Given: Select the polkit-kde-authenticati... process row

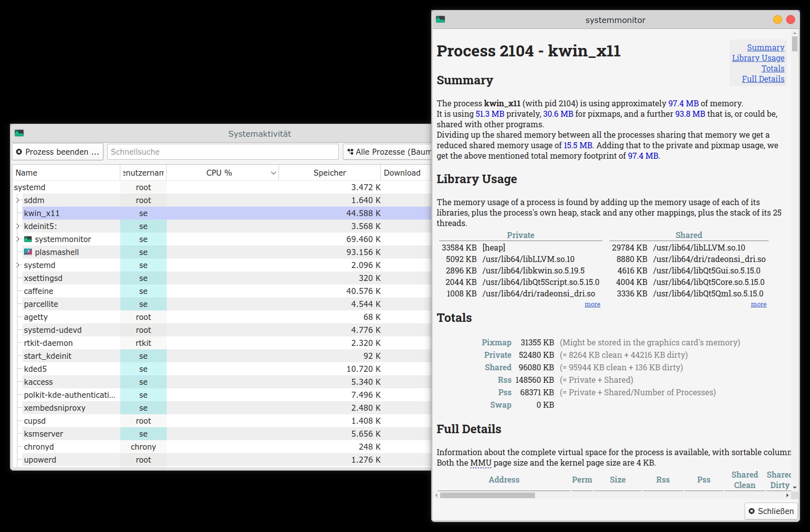Looking at the screenshot, I should (221, 395).
